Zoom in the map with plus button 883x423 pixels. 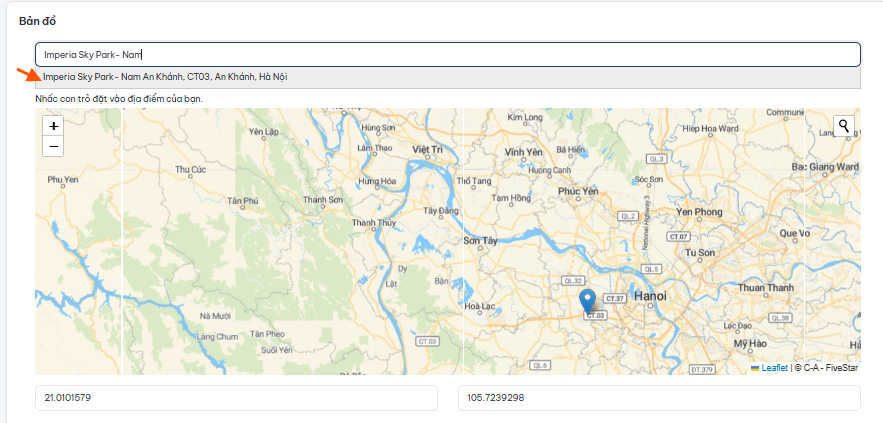pos(53,126)
